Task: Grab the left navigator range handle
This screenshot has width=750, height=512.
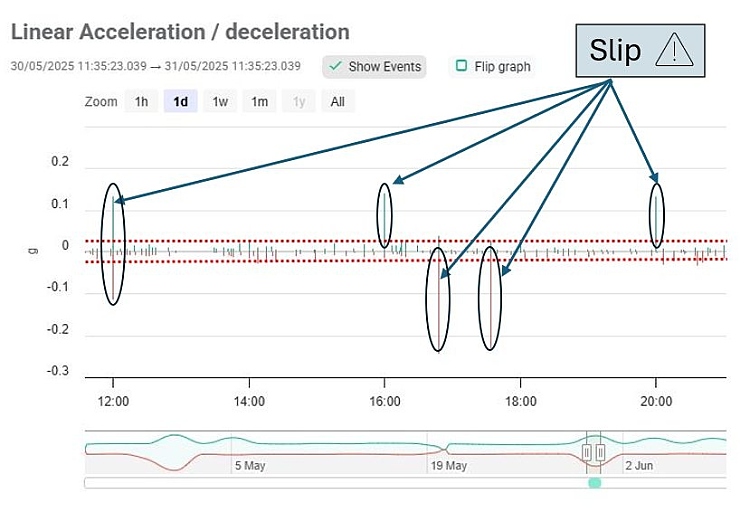Action: (x=587, y=452)
